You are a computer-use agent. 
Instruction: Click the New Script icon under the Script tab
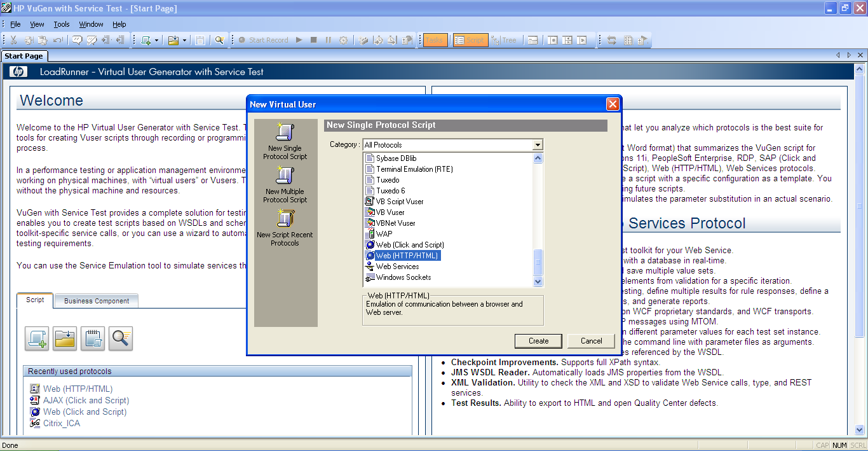tap(37, 338)
